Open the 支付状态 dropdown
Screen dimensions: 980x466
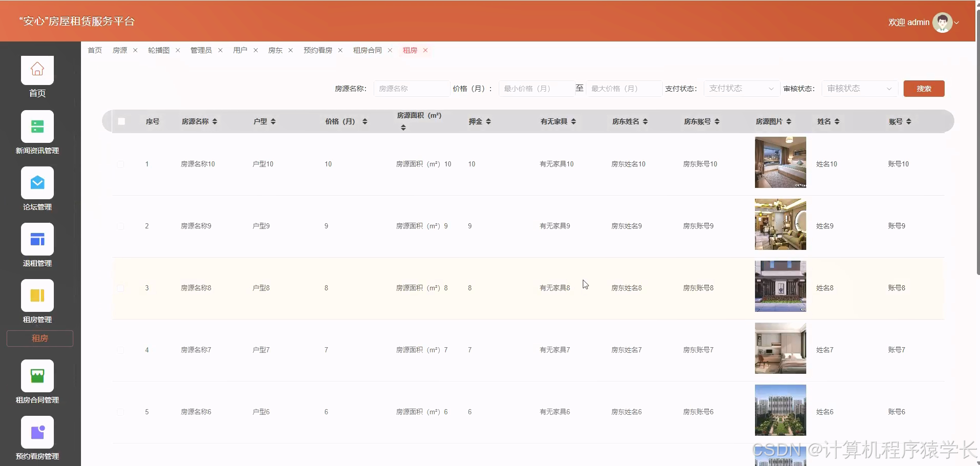[741, 89]
